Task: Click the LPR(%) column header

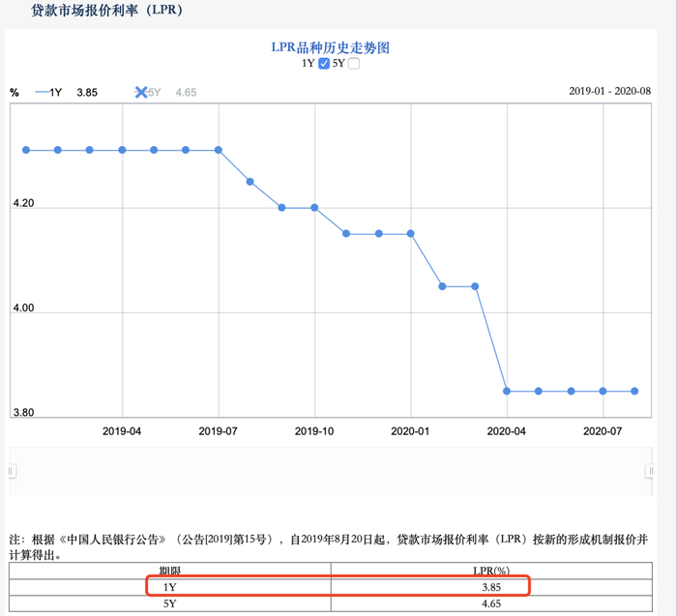Action: coord(491,571)
